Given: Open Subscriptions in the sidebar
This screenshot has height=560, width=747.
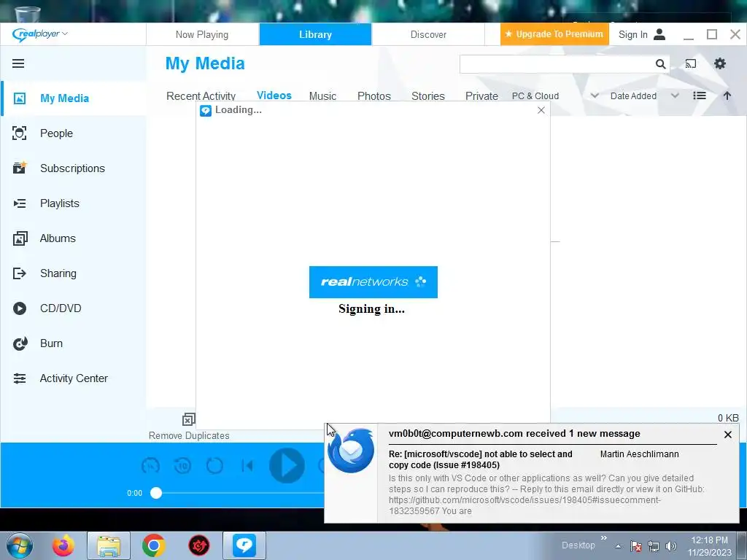Looking at the screenshot, I should [x=74, y=168].
